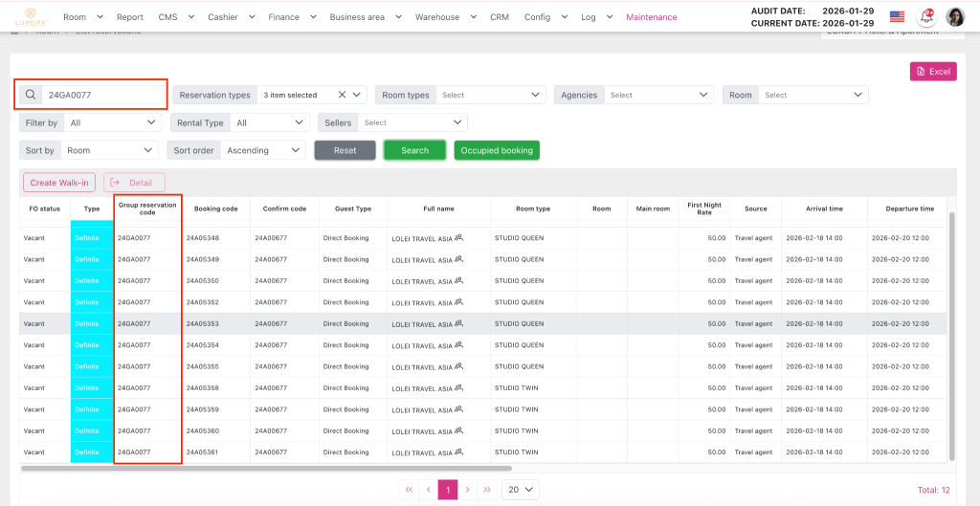Screen dimensions: 980x506
Task: Open the Cashier menu
Action: [232, 17]
